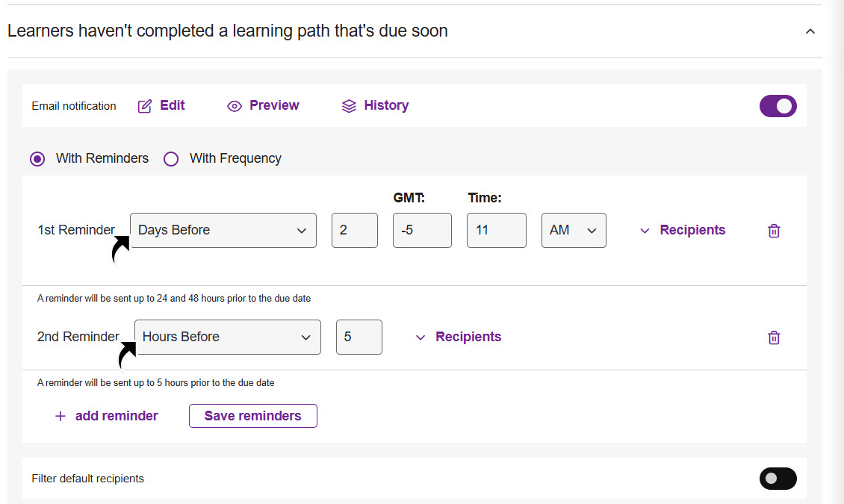Click the Preview eye icon

coord(235,106)
